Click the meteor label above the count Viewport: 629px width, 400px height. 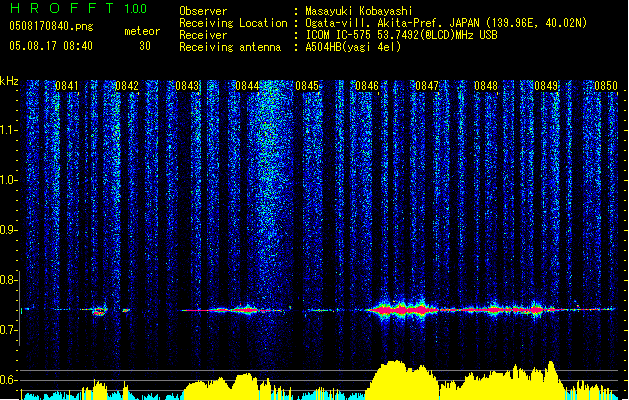click(142, 31)
